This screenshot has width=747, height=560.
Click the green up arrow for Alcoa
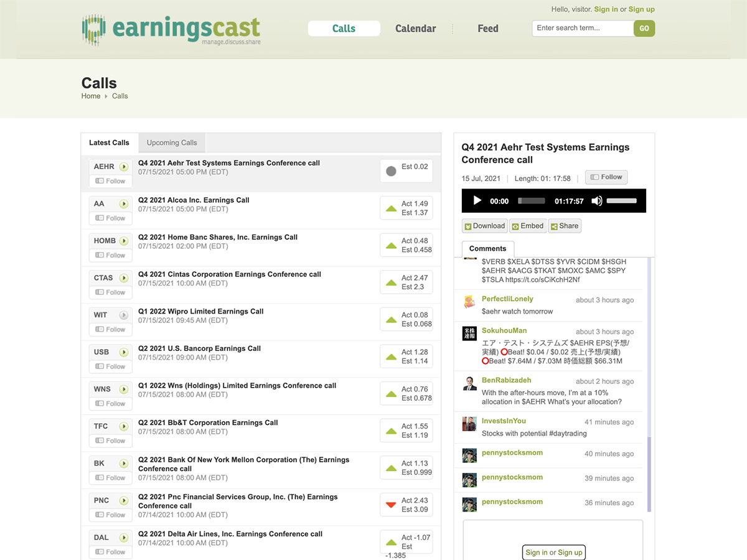(391, 208)
